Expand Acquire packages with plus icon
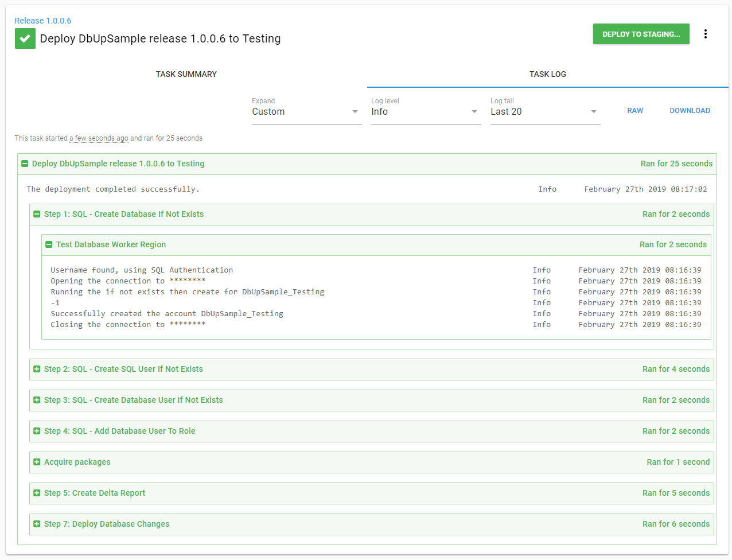The image size is (732, 560). (x=37, y=462)
